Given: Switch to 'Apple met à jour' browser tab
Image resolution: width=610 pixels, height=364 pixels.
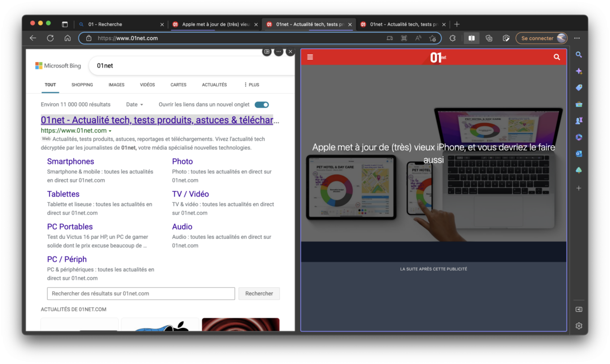Looking at the screenshot, I should 215,24.
